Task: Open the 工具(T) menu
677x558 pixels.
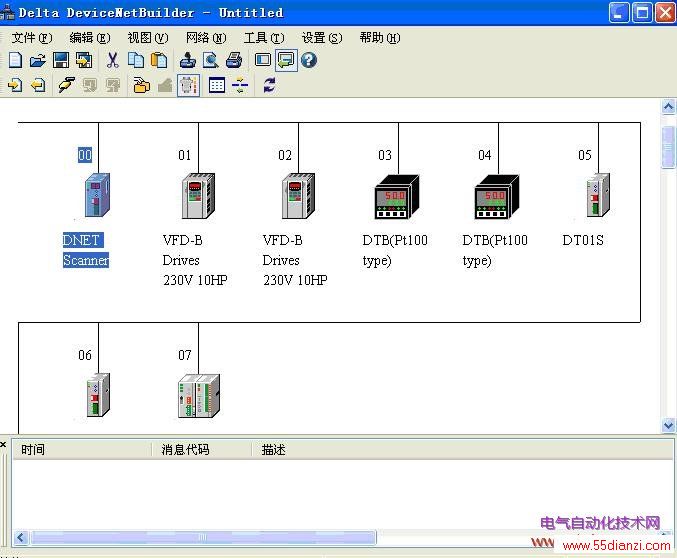Action: pos(264,38)
